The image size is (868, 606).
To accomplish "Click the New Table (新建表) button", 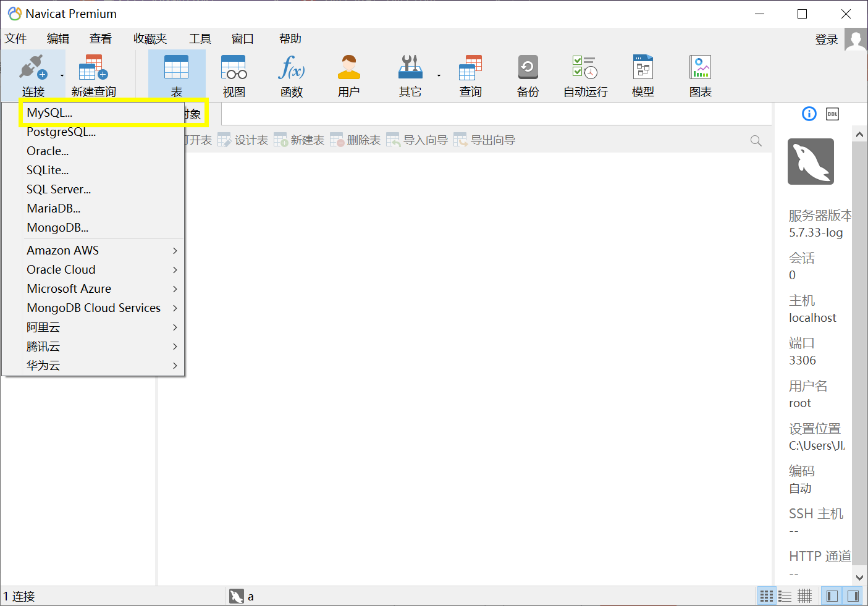I will point(299,140).
